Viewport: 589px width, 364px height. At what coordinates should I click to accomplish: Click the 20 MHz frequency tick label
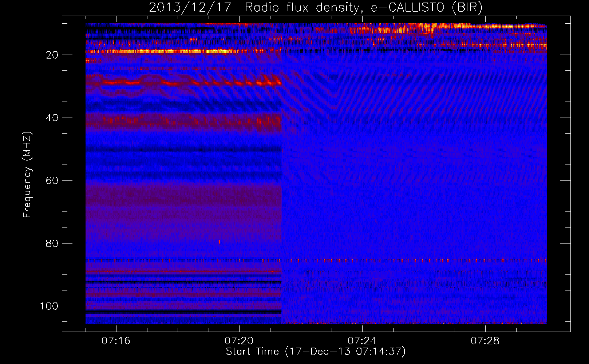(x=52, y=55)
